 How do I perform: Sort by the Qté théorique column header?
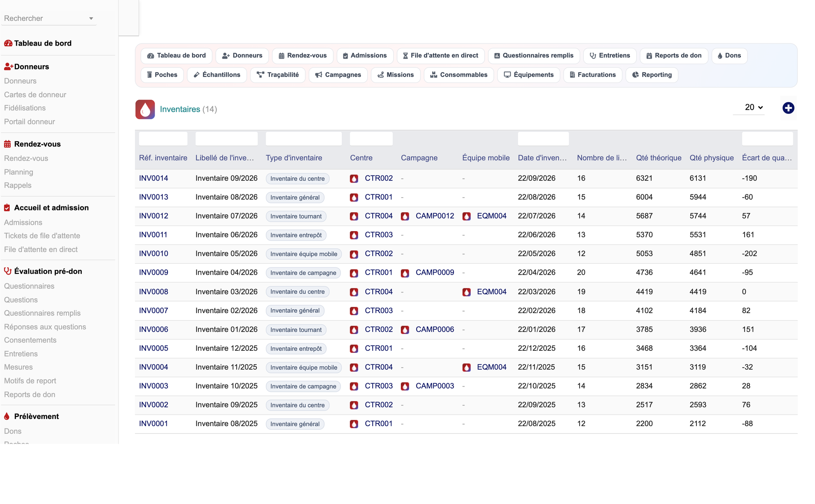point(658,158)
